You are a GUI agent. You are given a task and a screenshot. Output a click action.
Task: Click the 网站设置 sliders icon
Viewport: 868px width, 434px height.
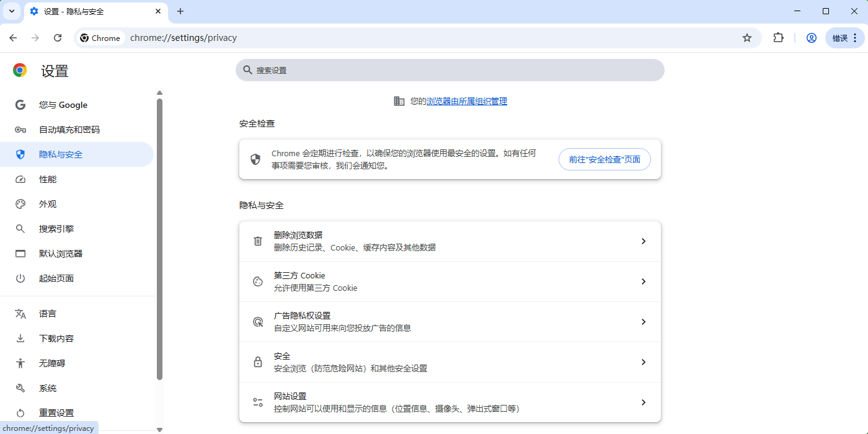[258, 402]
